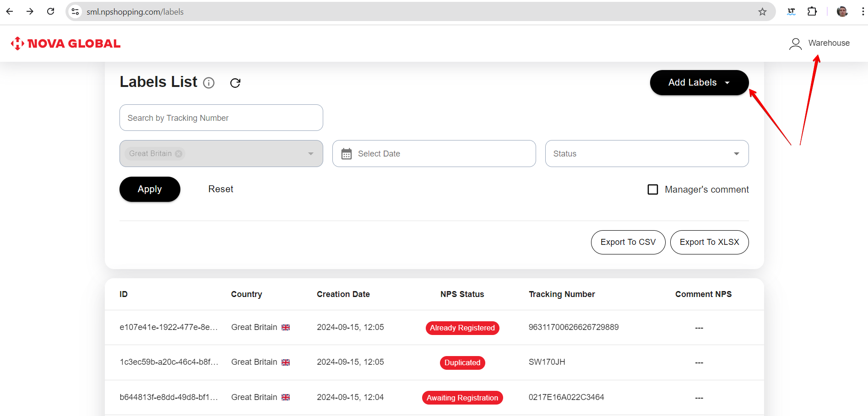Enable Manager's comment checkbox
868x416 pixels.
click(653, 189)
